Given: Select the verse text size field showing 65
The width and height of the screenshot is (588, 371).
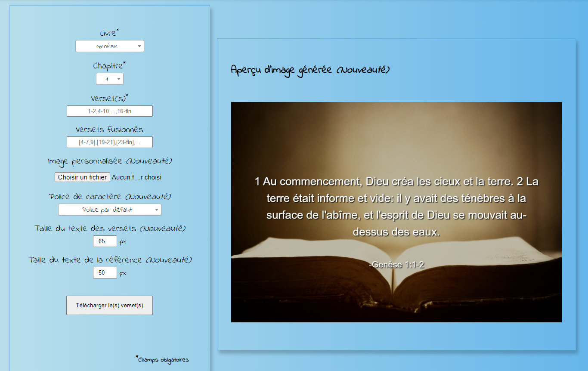Looking at the screenshot, I should point(105,241).
